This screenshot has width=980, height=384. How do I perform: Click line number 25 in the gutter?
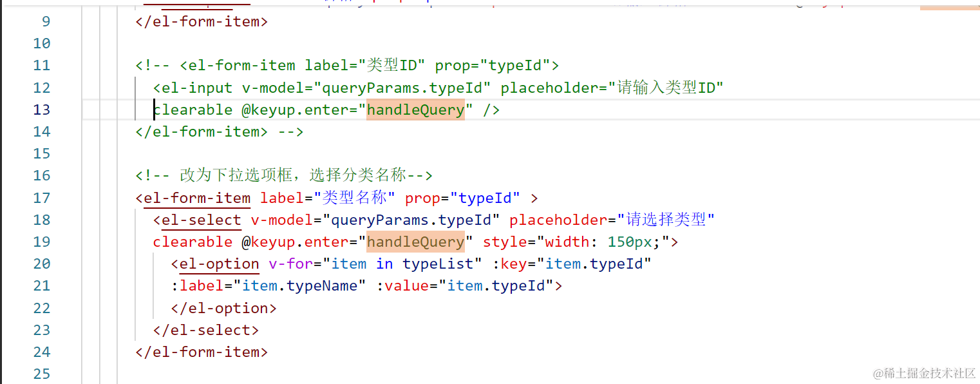coord(42,374)
